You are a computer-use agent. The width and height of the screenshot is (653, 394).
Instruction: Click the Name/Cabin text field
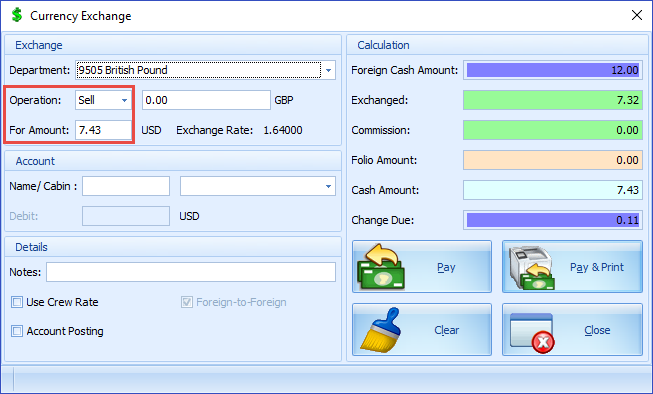coord(126,186)
